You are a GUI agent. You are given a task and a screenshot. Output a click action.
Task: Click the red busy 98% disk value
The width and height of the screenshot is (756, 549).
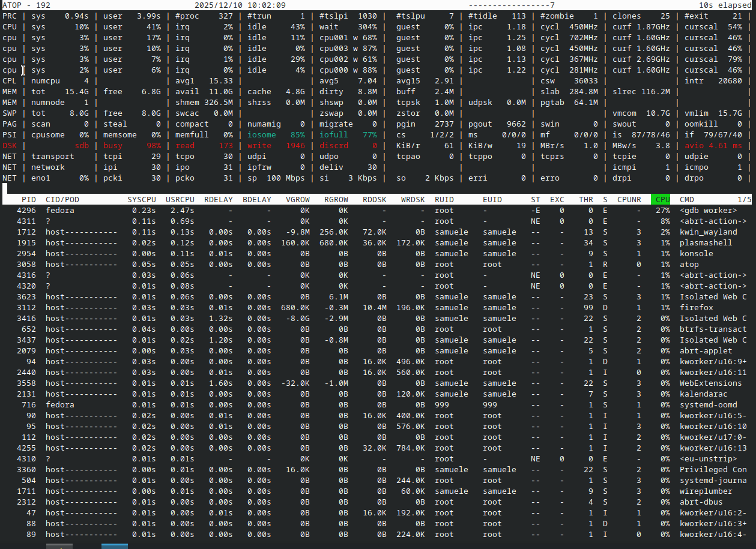pyautogui.click(x=132, y=146)
